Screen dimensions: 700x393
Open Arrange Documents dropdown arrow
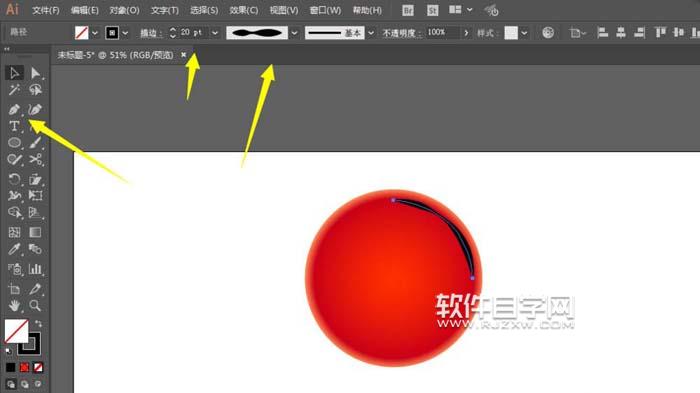point(470,10)
